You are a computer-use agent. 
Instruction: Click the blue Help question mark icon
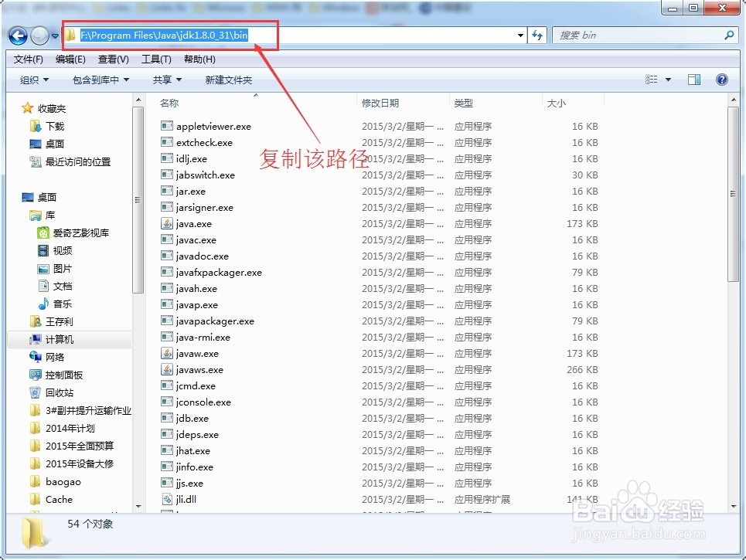click(721, 79)
